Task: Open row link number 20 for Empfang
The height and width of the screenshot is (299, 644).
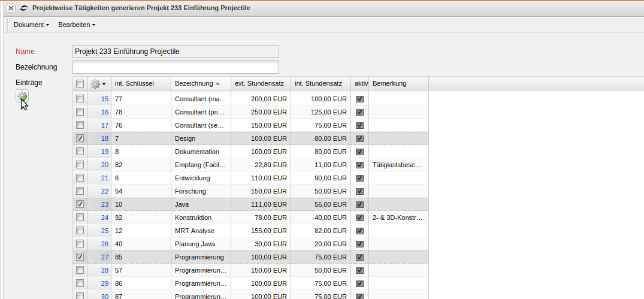Action: [104, 165]
